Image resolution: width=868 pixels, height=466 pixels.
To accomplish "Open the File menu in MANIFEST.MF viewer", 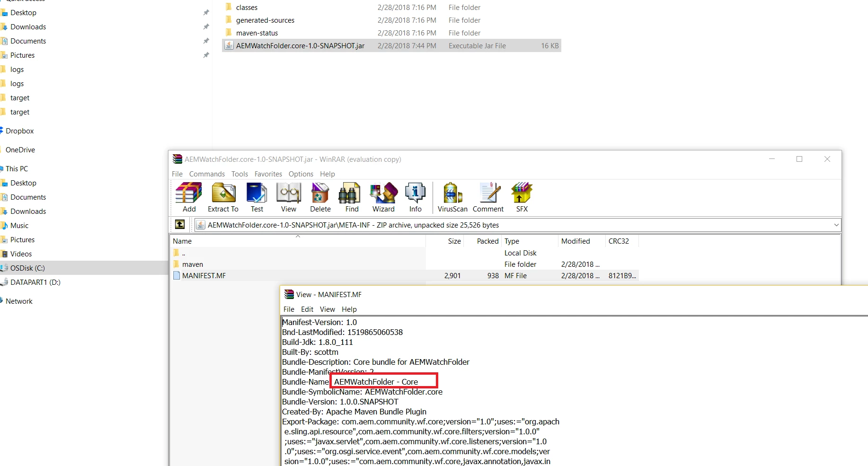I will [x=289, y=309].
